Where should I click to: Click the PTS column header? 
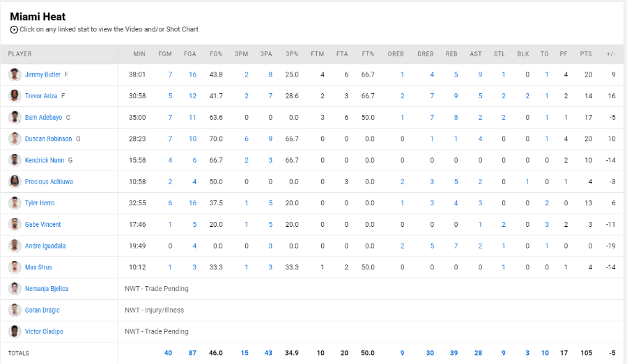(586, 54)
